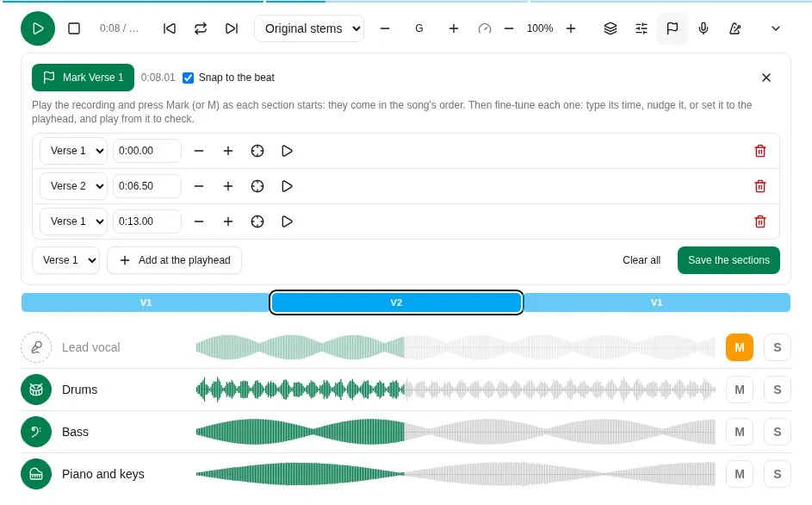Set the 0:13.00 marker to the playhead
812x505 pixels.
[x=257, y=221]
